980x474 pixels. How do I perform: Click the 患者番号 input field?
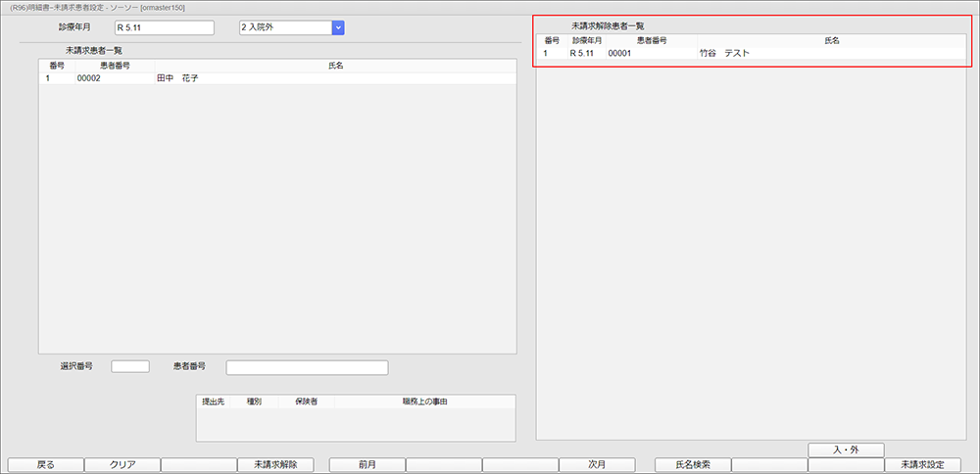click(307, 367)
